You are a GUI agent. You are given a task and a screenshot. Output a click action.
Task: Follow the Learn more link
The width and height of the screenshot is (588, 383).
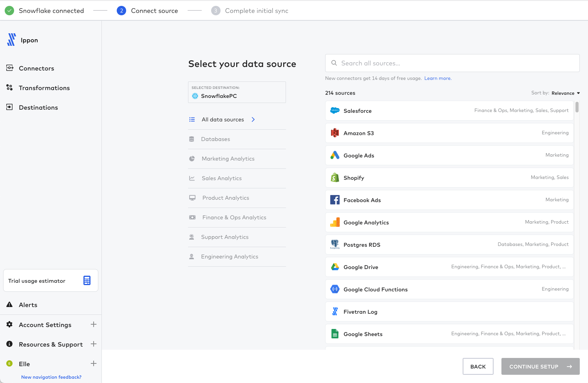point(438,78)
